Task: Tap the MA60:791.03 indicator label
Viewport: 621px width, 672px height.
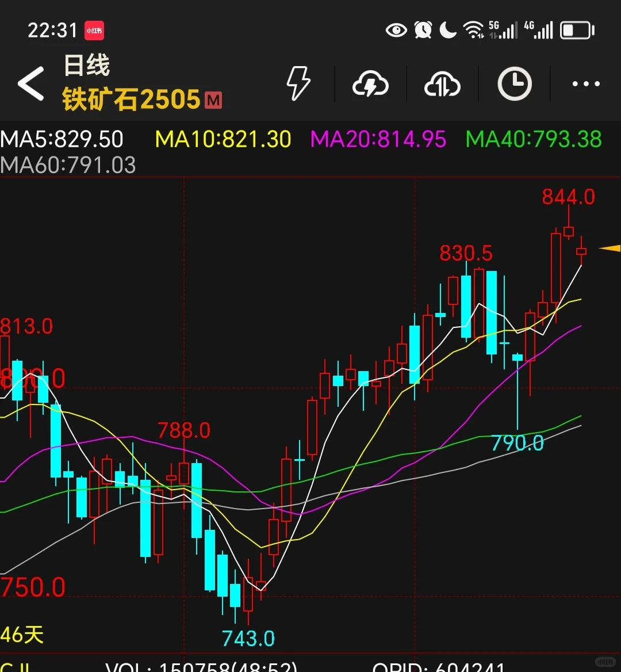Action: tap(68, 165)
